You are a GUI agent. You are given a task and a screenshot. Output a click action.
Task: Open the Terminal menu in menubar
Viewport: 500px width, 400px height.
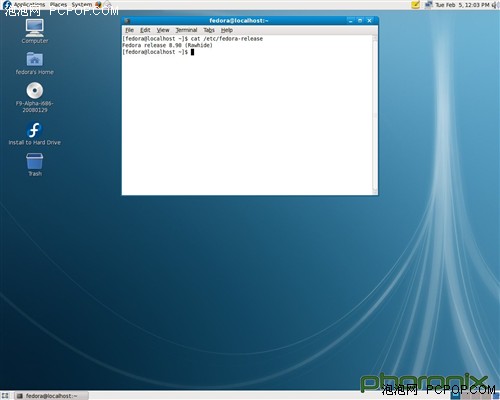tap(186, 30)
